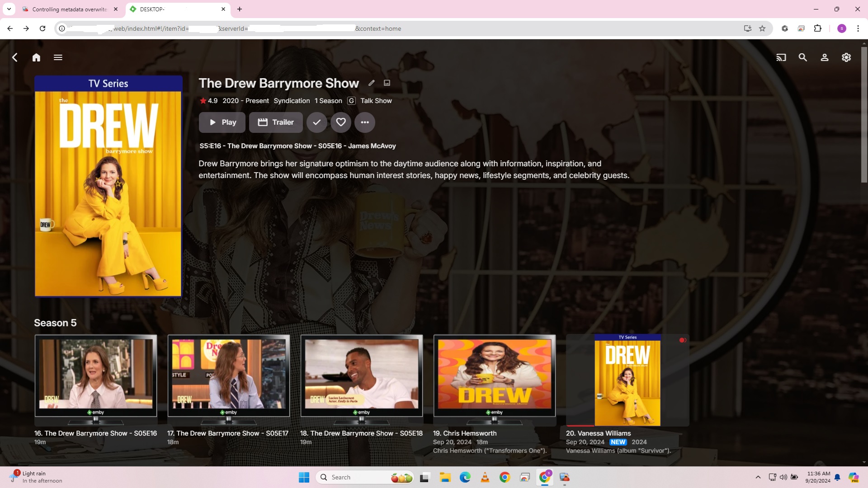Show hidden system tray icons
Viewport: 868px width, 488px height.
point(758,477)
